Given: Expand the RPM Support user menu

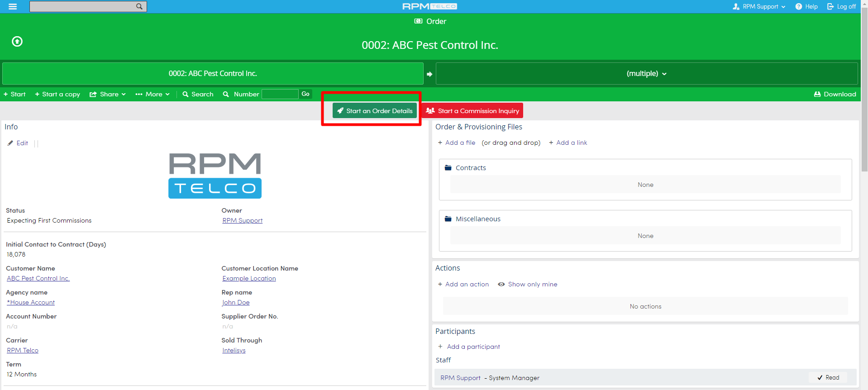Looking at the screenshot, I should 759,6.
